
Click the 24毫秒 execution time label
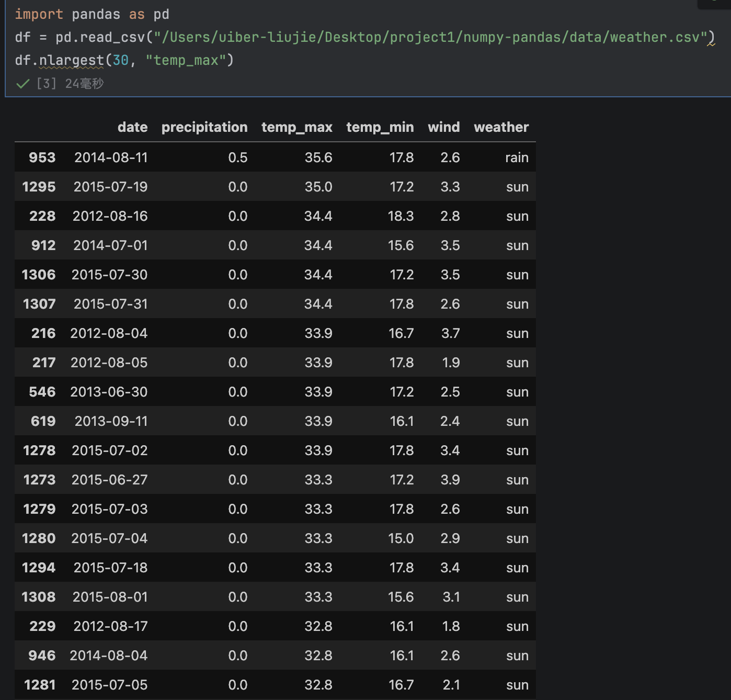click(x=84, y=84)
